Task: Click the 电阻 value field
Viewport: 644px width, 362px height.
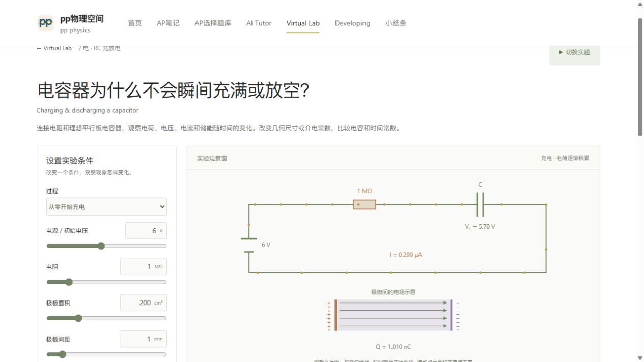Action: pos(143,267)
